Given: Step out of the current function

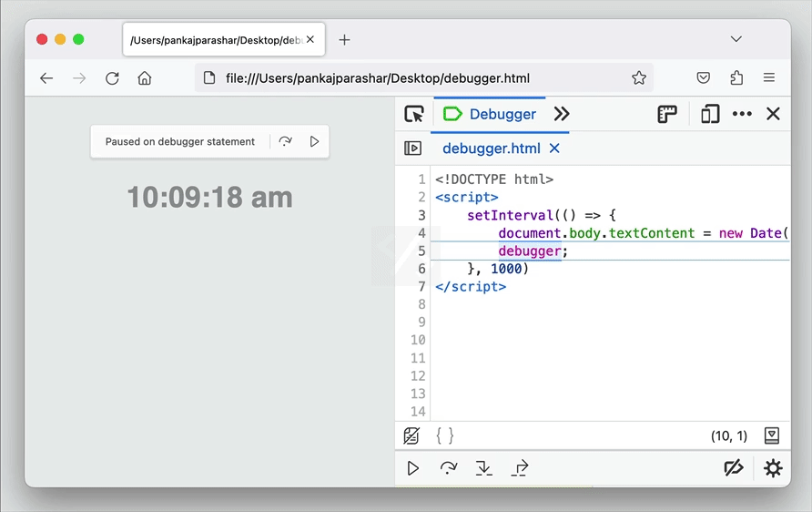Looking at the screenshot, I should tap(520, 468).
